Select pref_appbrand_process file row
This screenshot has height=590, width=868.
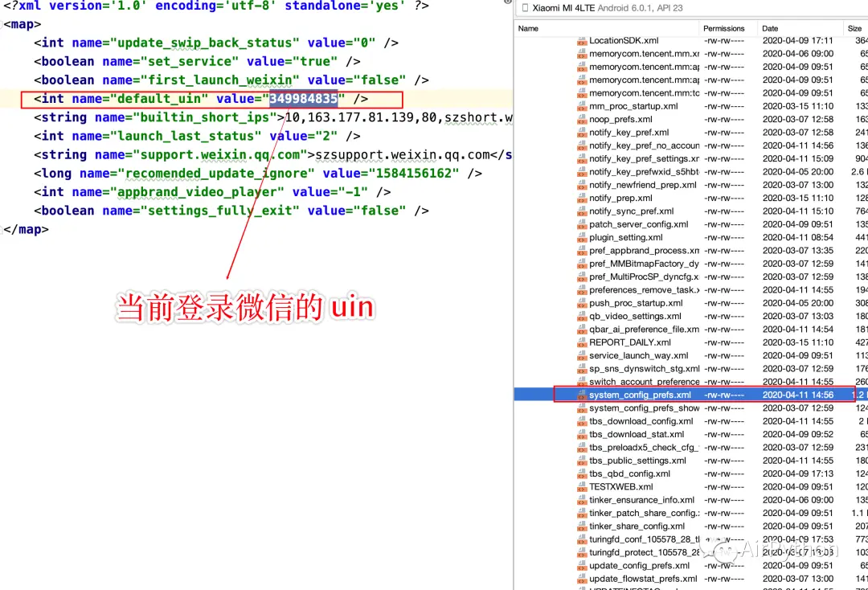coord(691,251)
